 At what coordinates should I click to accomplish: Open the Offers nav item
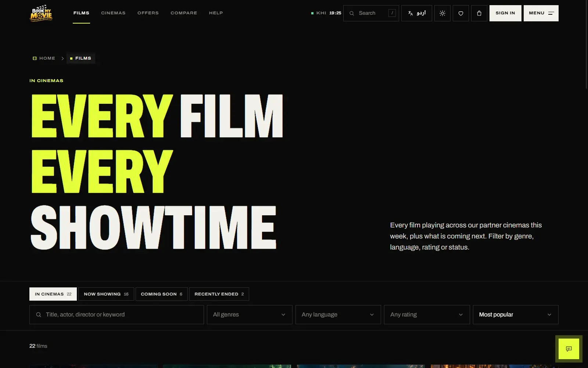[x=148, y=13]
